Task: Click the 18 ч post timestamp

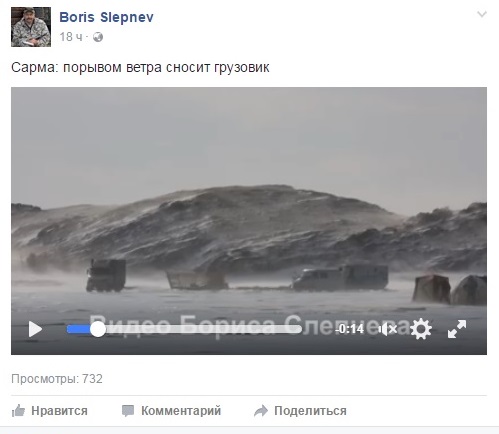Action: pyautogui.click(x=71, y=37)
